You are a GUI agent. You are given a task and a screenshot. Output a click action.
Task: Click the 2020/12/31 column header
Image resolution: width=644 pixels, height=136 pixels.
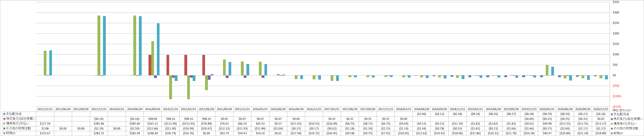coord(601,109)
